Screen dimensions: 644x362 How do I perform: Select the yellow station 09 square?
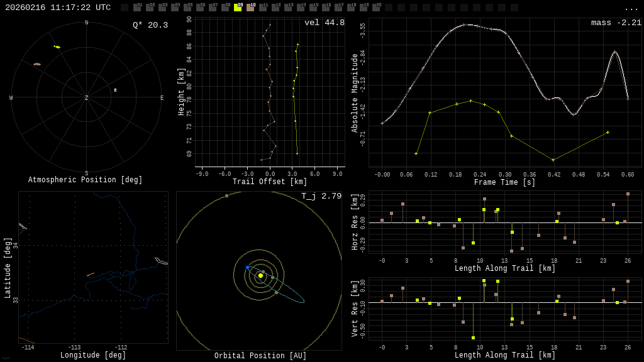coord(238,8)
